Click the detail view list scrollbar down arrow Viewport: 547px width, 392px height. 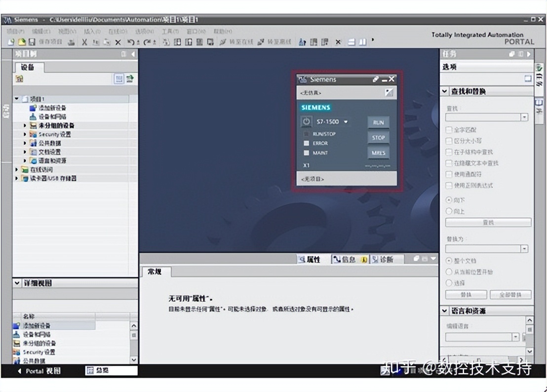(x=134, y=360)
